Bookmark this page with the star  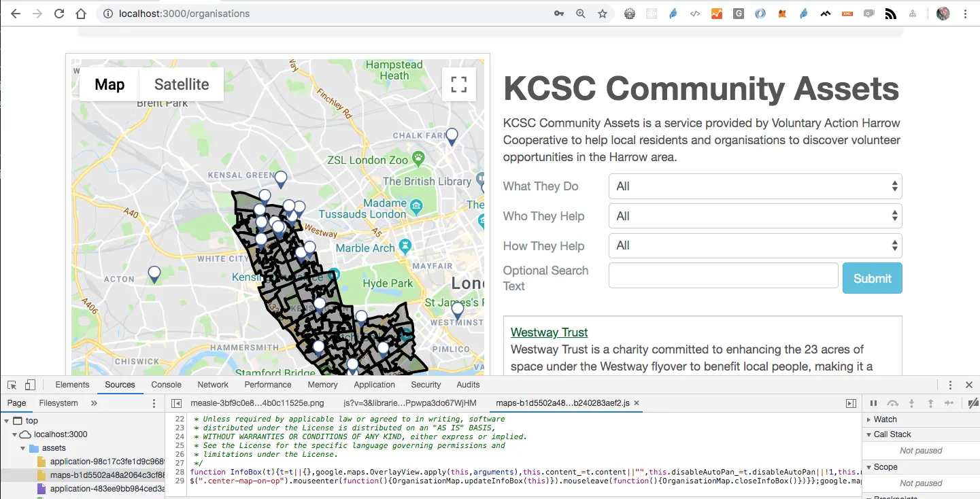pos(603,14)
